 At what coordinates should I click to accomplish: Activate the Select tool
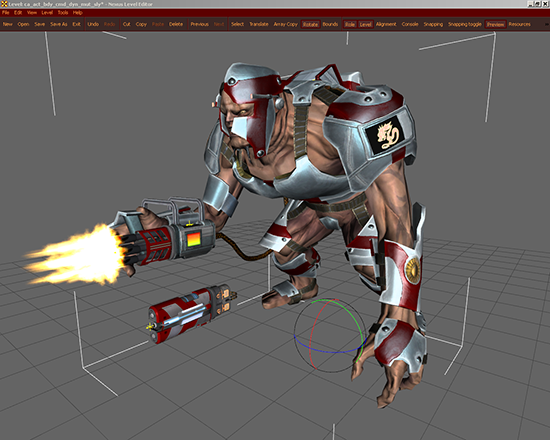(237, 24)
